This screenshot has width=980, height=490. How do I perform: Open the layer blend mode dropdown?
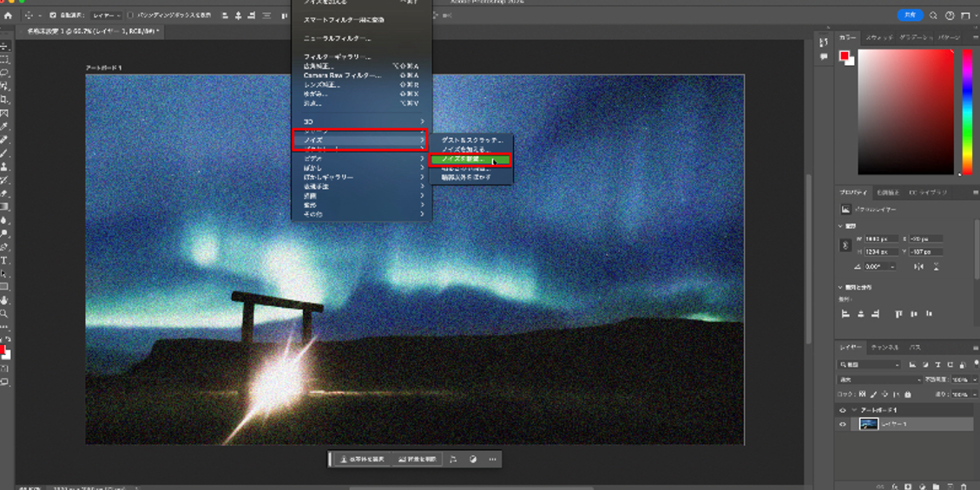[x=880, y=380]
